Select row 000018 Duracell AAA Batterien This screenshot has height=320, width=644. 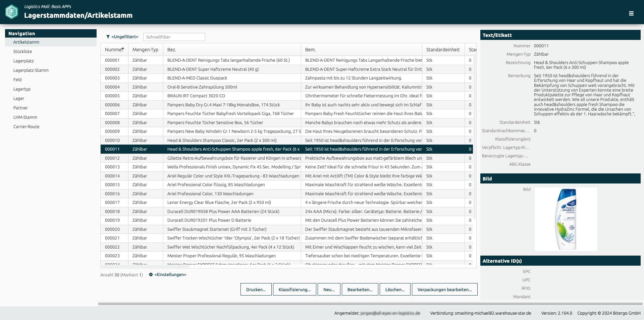(287, 211)
